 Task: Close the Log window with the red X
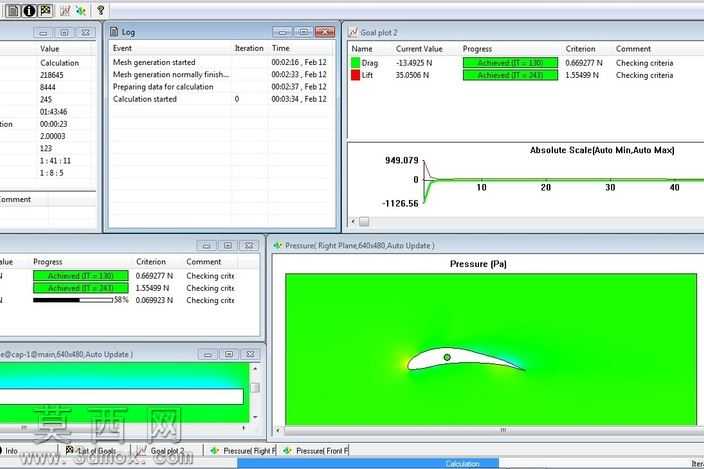325,32
